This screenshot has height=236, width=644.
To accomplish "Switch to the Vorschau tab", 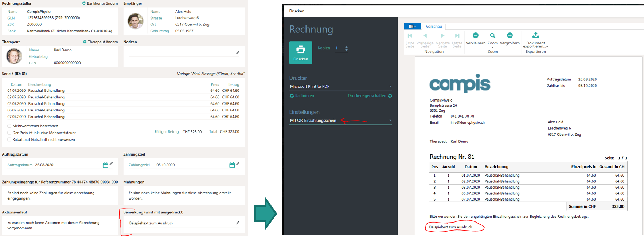I will pyautogui.click(x=434, y=26).
